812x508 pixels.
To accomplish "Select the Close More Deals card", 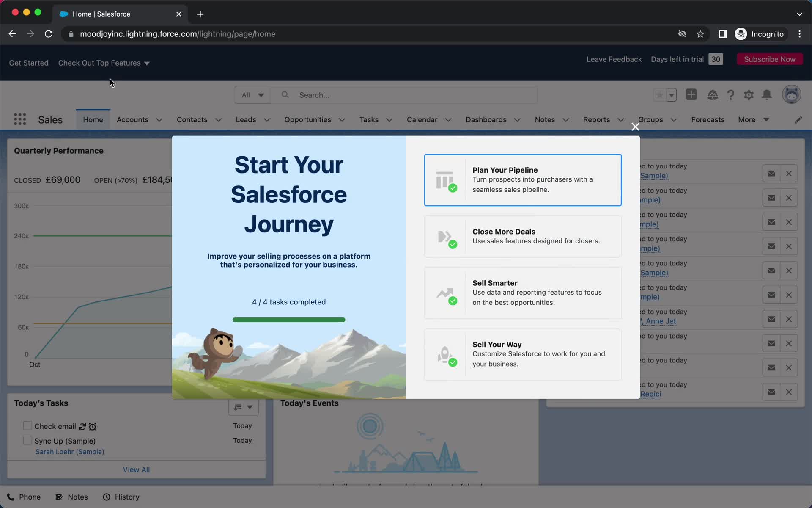I will coord(523,237).
